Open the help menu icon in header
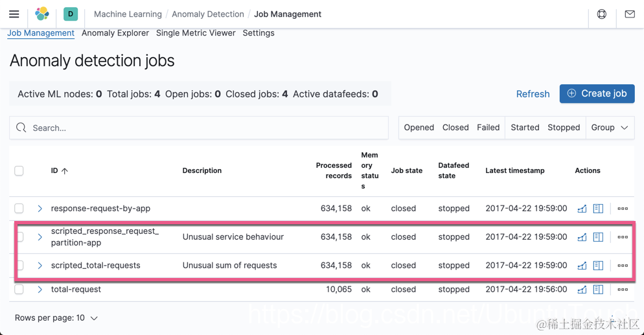 click(602, 14)
